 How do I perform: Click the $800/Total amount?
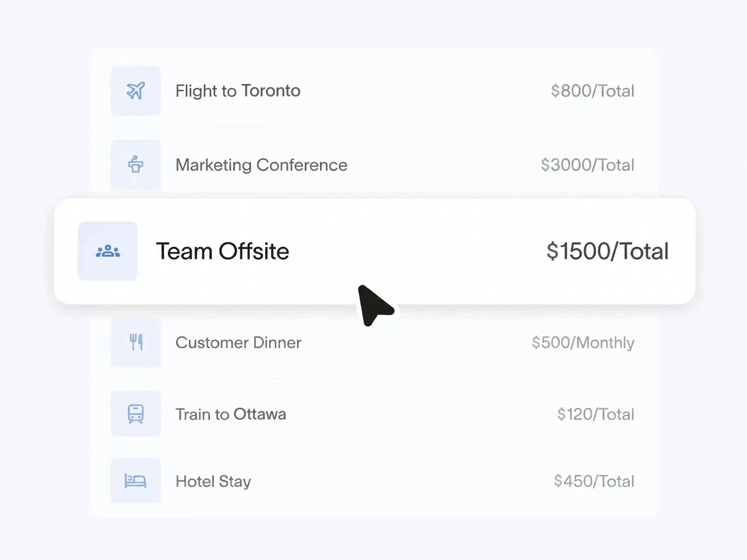pos(593,91)
